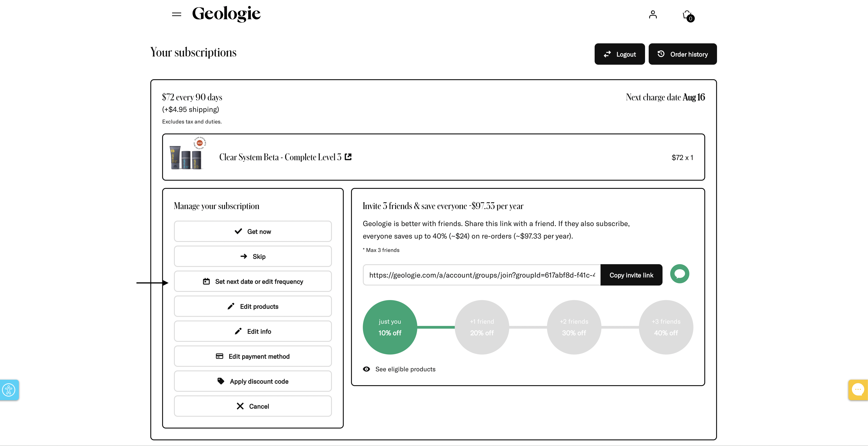Click the green message share icon

[679, 274]
